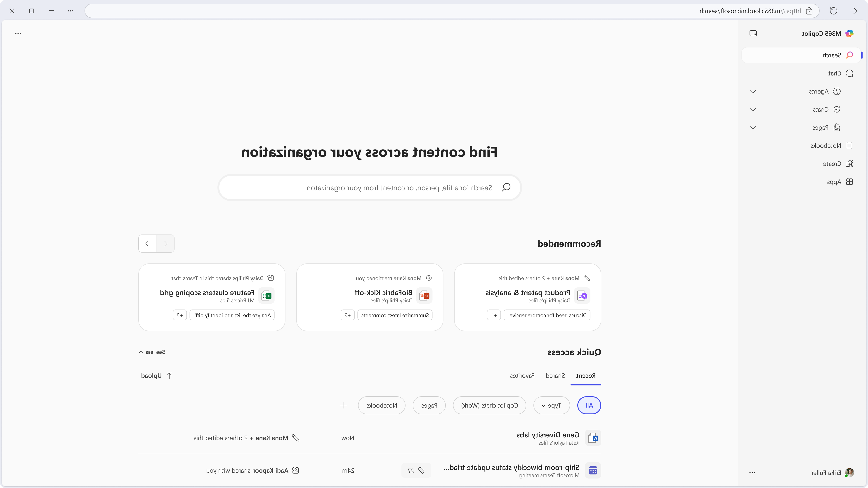Expand the Agents section chevron
868x488 pixels.
click(753, 91)
